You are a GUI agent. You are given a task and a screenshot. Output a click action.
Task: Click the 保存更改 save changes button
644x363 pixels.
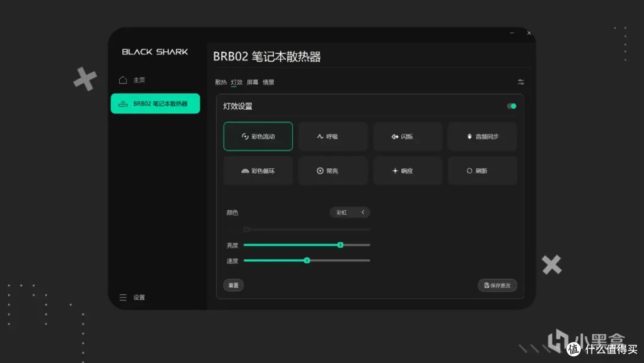click(497, 285)
